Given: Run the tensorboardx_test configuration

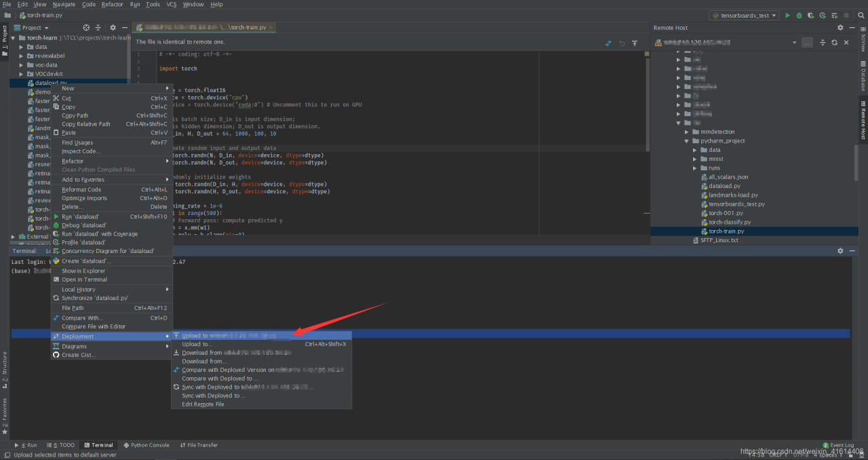Looking at the screenshot, I should (788, 15).
